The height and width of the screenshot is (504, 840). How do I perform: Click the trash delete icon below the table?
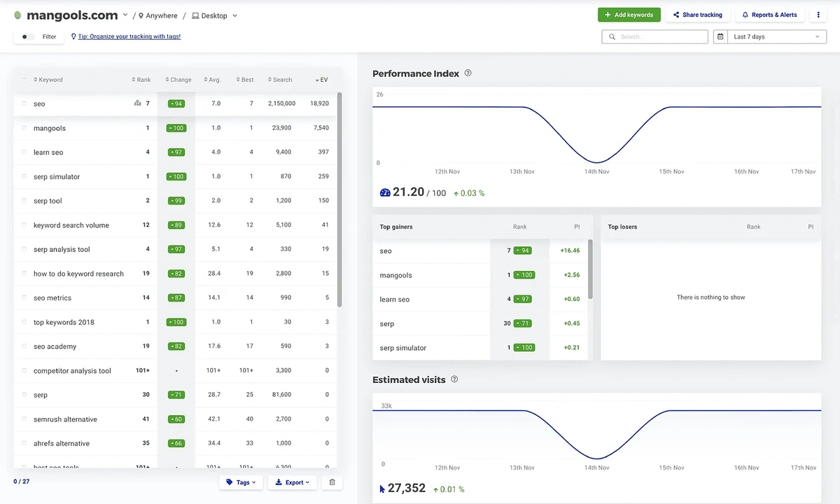point(332,482)
